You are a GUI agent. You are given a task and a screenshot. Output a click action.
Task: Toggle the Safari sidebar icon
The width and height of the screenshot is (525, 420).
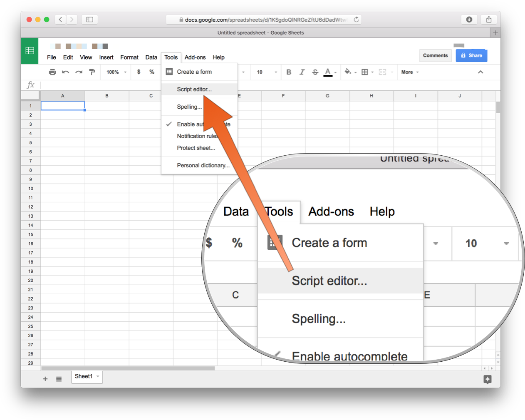[89, 20]
